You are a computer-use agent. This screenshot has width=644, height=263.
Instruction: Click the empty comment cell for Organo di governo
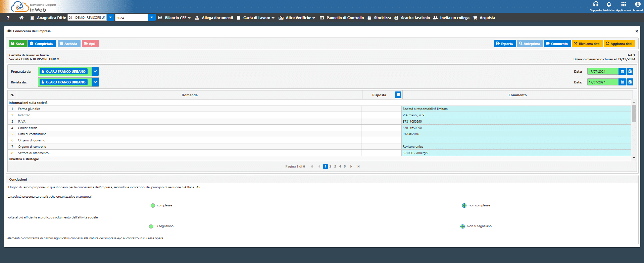point(516,140)
